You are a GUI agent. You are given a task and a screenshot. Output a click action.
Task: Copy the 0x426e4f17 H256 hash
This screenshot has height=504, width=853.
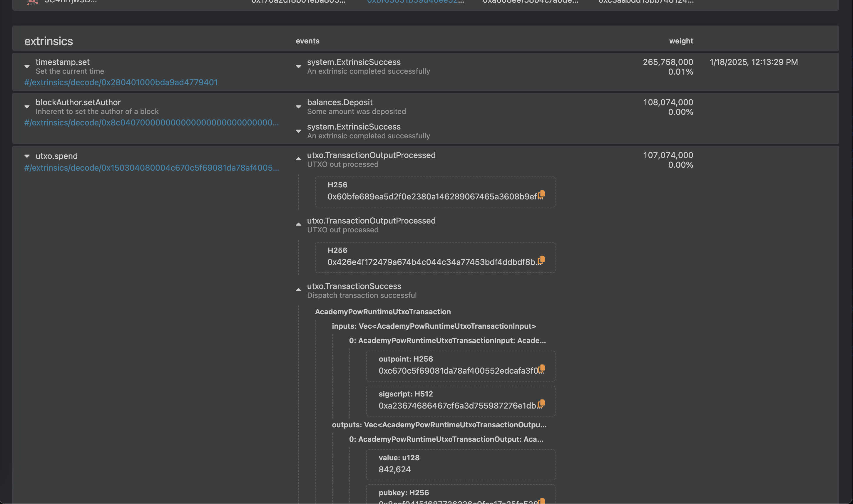pyautogui.click(x=542, y=259)
